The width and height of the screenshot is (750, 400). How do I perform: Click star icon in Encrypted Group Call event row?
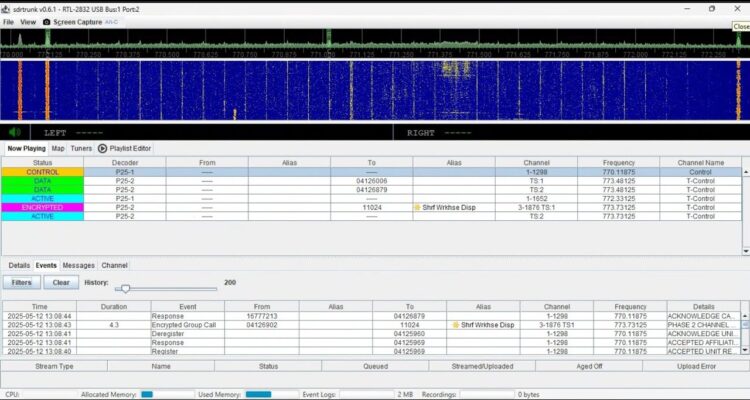456,325
